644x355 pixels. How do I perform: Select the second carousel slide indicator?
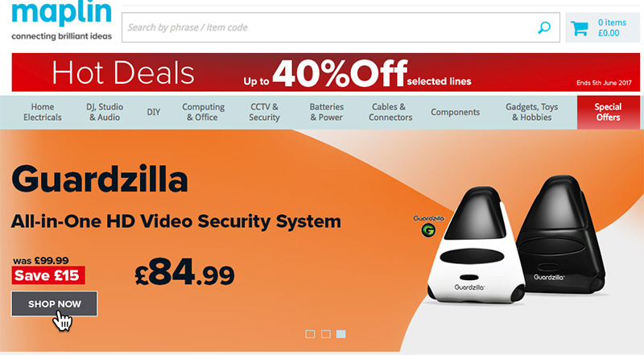(x=326, y=334)
